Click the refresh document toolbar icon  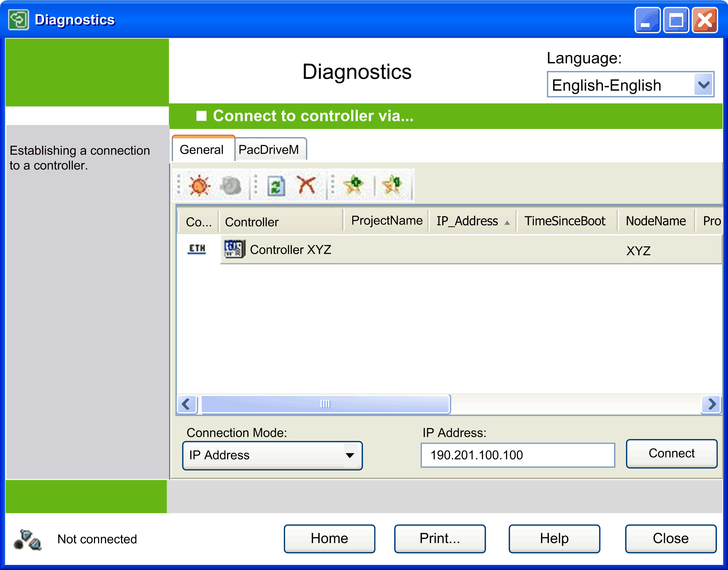tap(276, 186)
